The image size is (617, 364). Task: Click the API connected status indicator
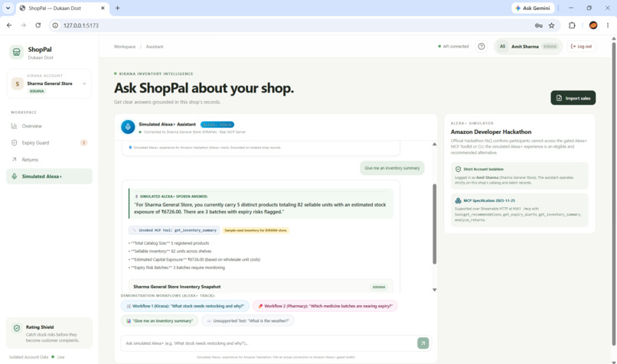click(x=453, y=47)
